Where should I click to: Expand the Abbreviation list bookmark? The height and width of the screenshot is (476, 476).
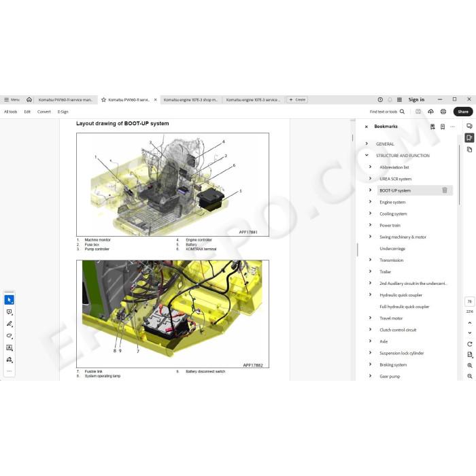370,167
